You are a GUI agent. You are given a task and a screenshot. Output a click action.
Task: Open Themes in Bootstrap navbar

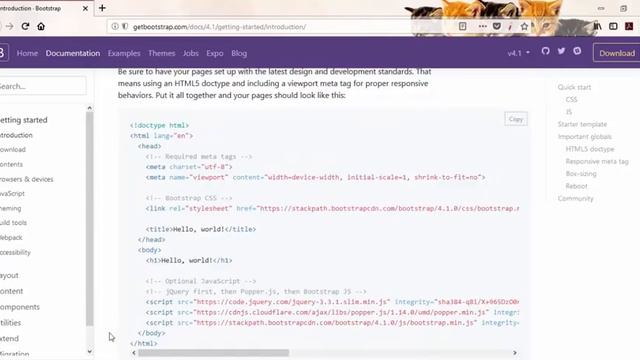[162, 53]
